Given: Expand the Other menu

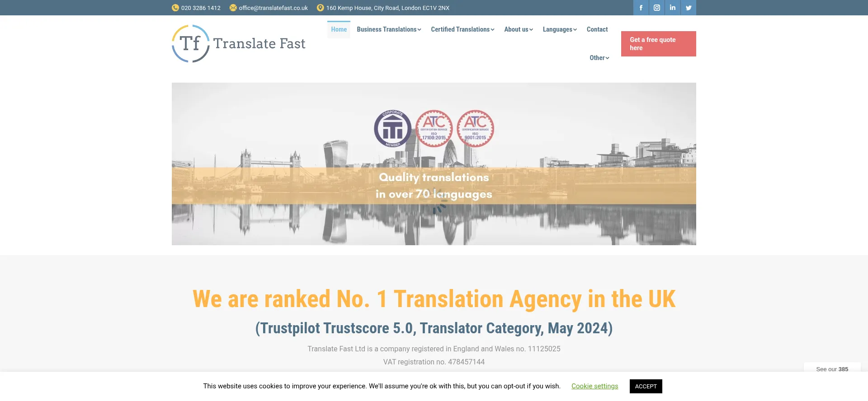Looking at the screenshot, I should tap(599, 58).
